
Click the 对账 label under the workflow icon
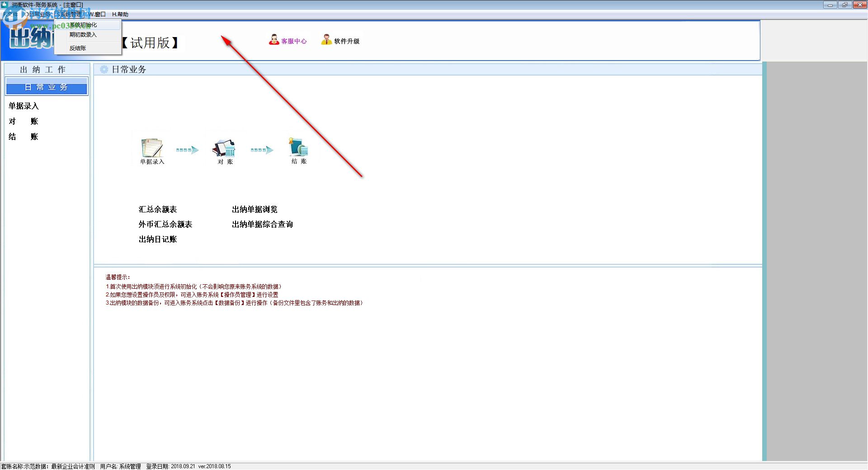[225, 162]
